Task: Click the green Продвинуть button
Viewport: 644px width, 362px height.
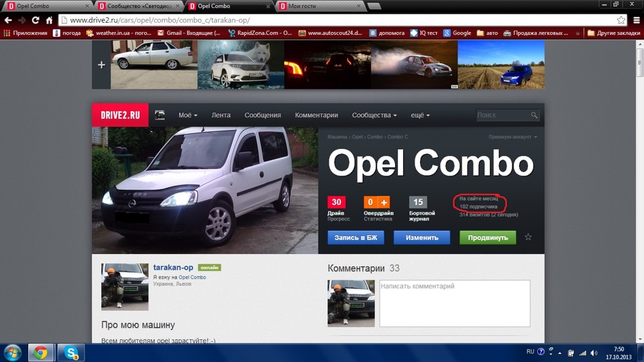Action: click(x=488, y=237)
